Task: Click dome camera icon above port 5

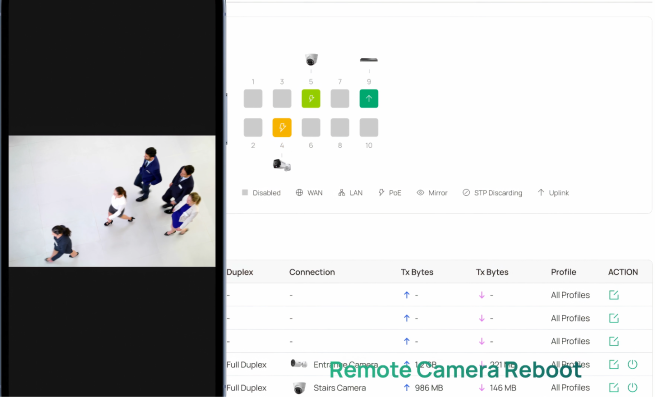Action: click(x=311, y=59)
